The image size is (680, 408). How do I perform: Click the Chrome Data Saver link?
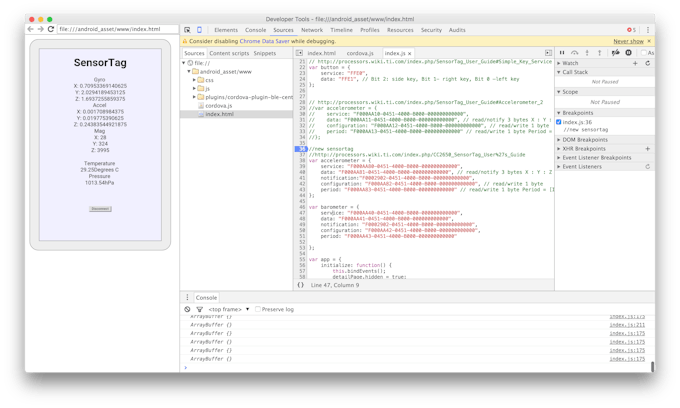(264, 41)
